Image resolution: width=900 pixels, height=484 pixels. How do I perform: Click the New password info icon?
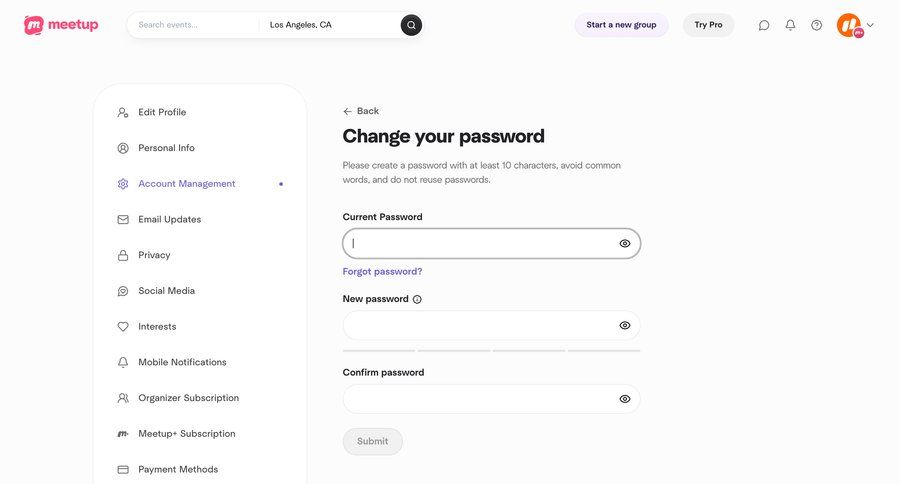click(417, 299)
